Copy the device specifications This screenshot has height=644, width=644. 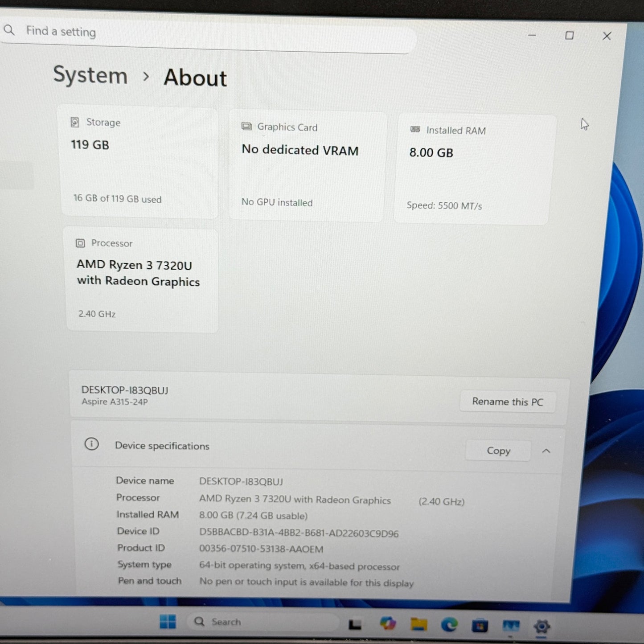[x=498, y=451]
